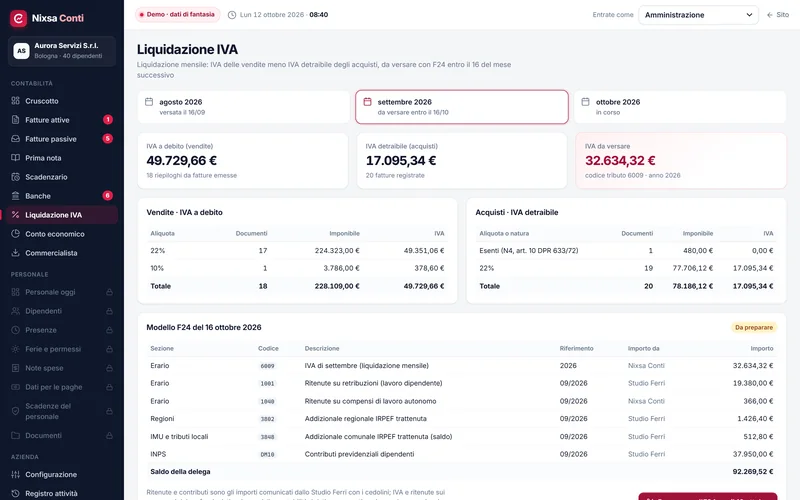Click tax code DM10 in F24 table
The image size is (800, 500).
(267, 454)
